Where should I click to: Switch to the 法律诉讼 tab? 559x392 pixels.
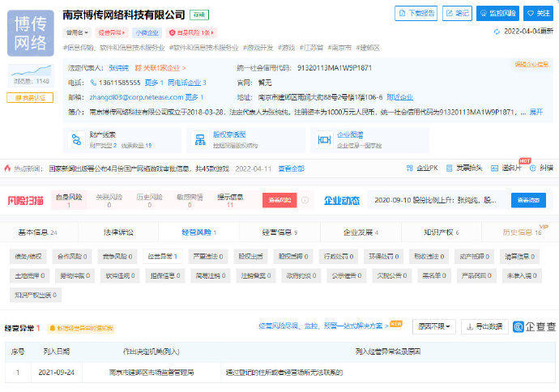point(118,232)
